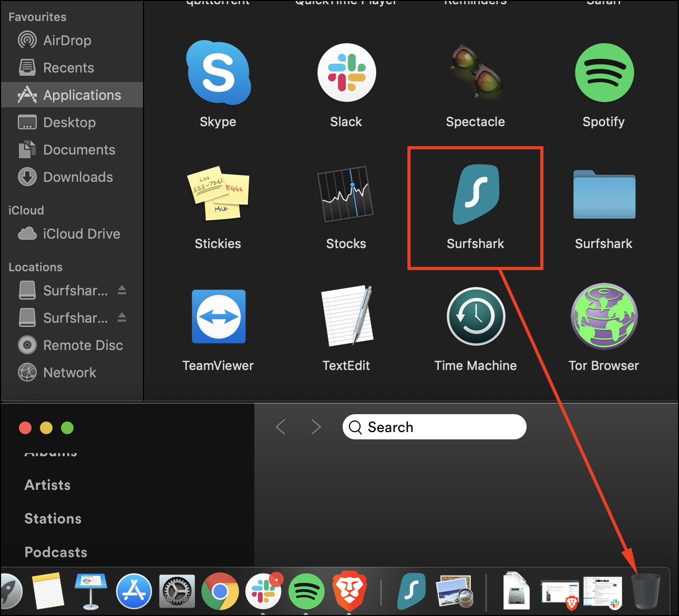679x616 pixels.
Task: Select the TeamViewer app icon
Action: click(x=219, y=316)
